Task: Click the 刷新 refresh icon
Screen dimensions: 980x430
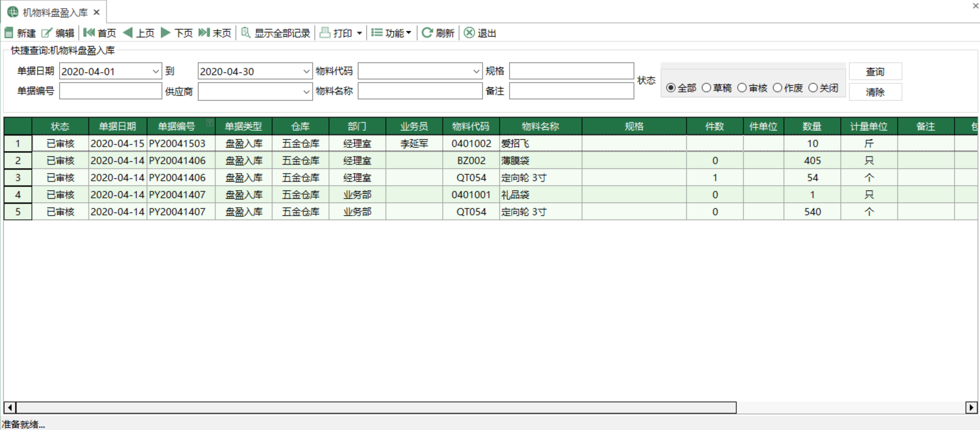Action: tap(427, 32)
